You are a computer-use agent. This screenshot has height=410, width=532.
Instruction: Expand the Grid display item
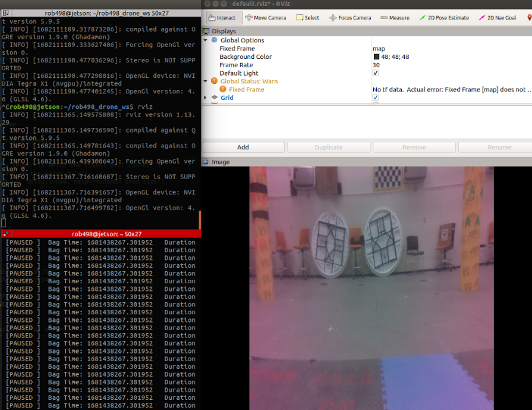(x=206, y=98)
